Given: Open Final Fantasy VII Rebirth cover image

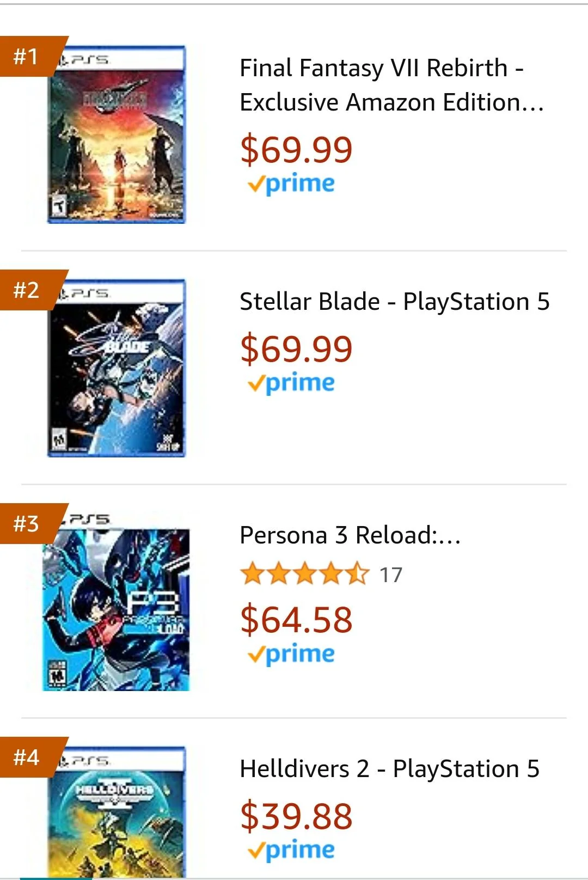Looking at the screenshot, I should click(x=117, y=135).
